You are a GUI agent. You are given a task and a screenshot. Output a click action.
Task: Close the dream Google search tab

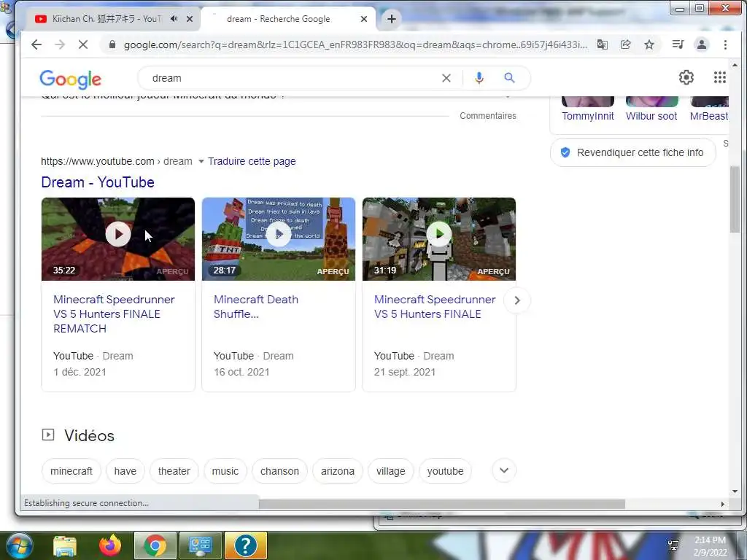pyautogui.click(x=364, y=19)
